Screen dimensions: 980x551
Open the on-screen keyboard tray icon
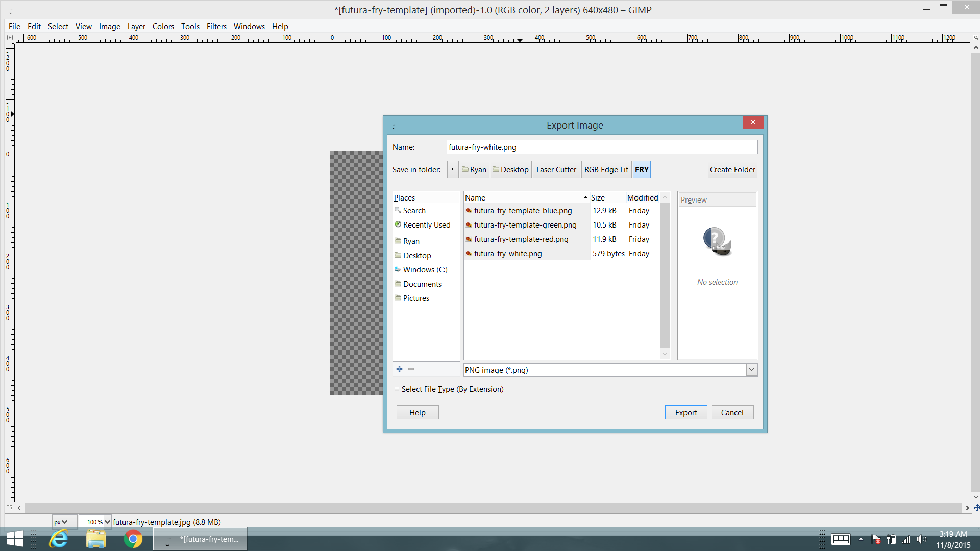841,539
